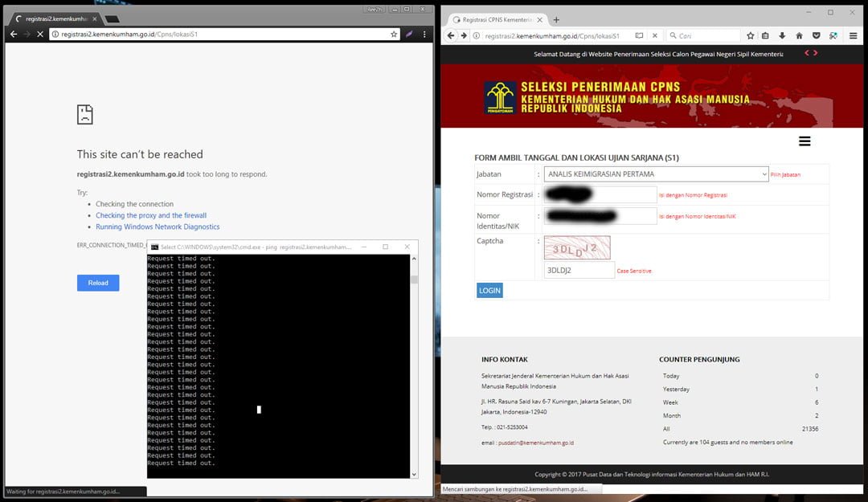868x502 pixels.
Task: Open a new tab in Chrome
Action: point(112,19)
